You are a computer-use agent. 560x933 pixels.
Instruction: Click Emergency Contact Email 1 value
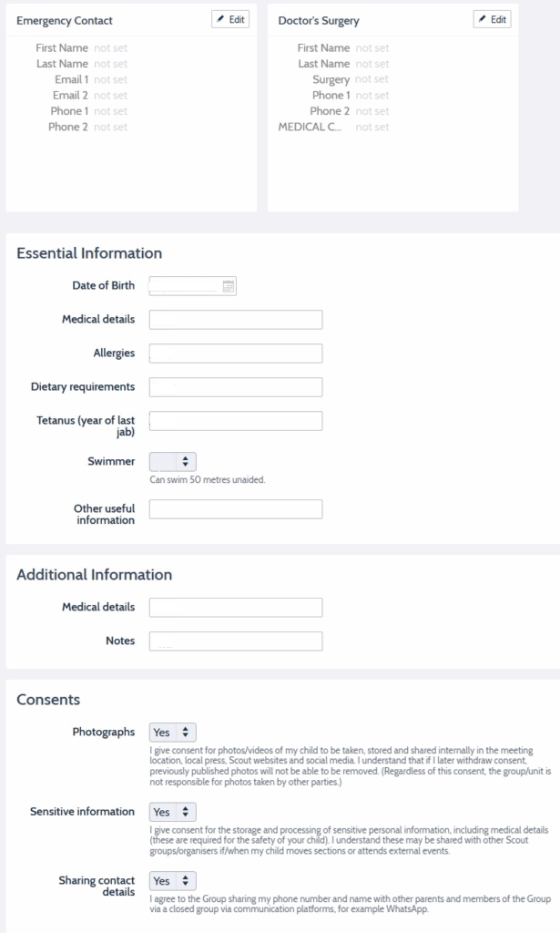click(110, 79)
